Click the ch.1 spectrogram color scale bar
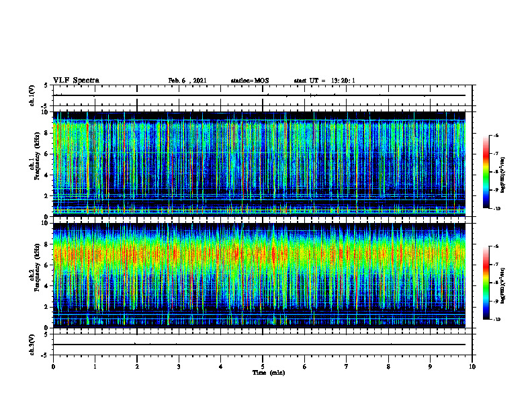The height and width of the screenshot is (411, 532). [486, 172]
